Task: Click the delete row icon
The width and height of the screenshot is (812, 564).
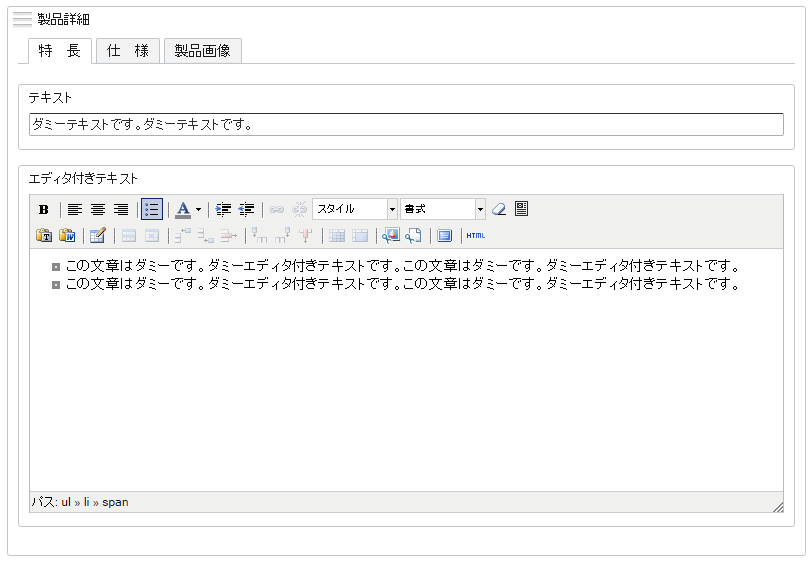Action: (x=228, y=236)
